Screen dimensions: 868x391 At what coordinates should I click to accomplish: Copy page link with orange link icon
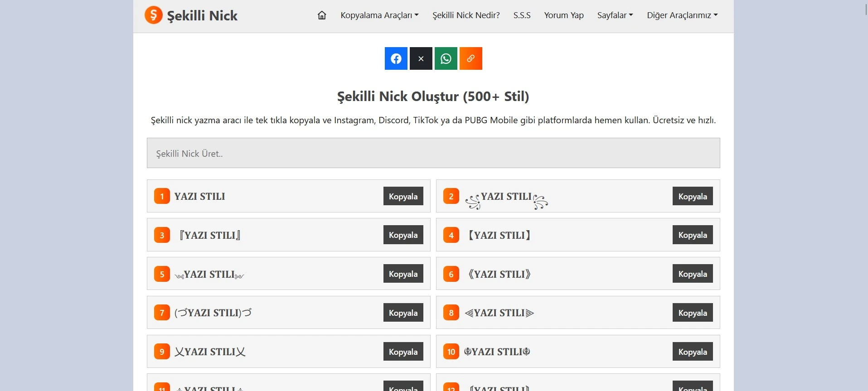click(470, 58)
